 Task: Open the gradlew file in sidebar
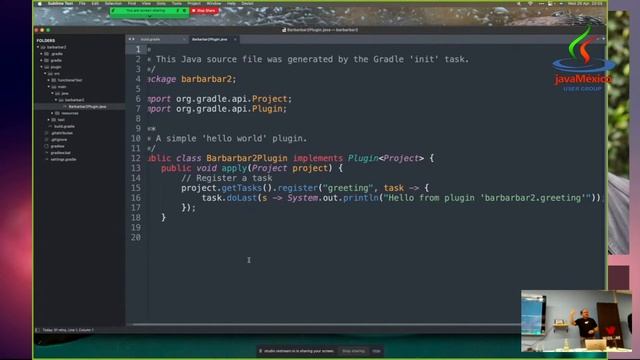coord(58,146)
